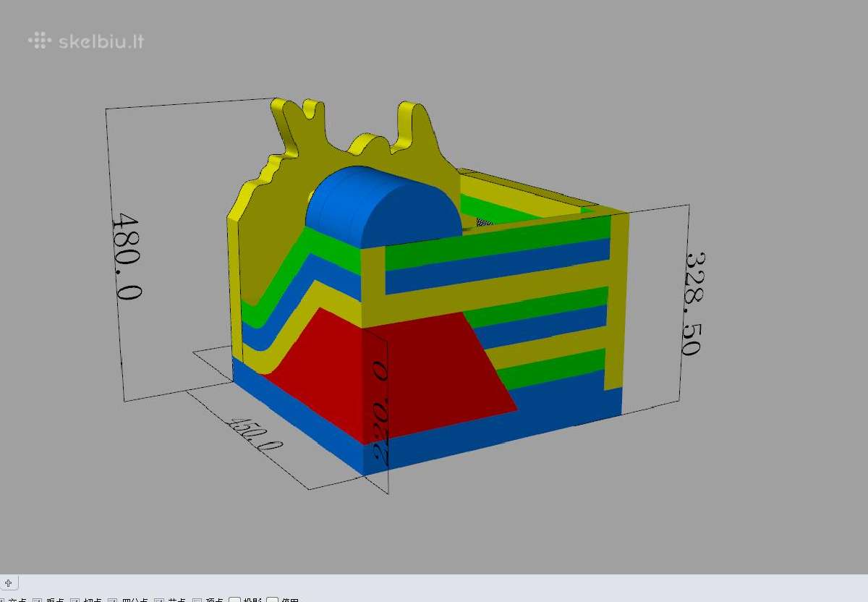Toggle the 切点 (Tangent) osnap checkbox

coord(75,600)
